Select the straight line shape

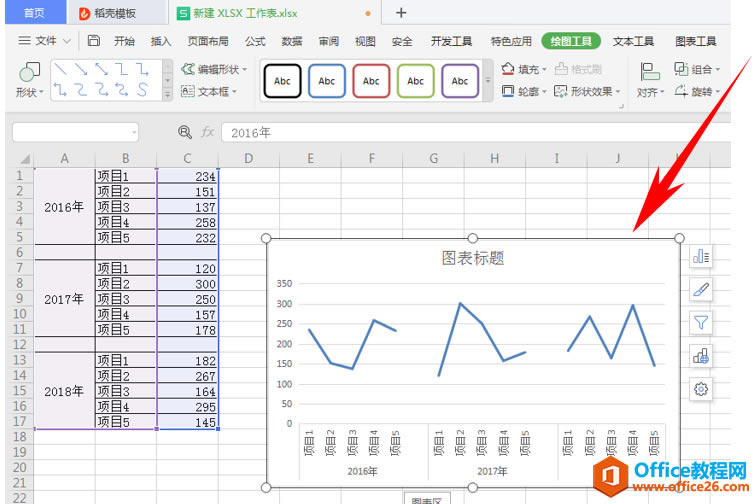click(x=61, y=69)
